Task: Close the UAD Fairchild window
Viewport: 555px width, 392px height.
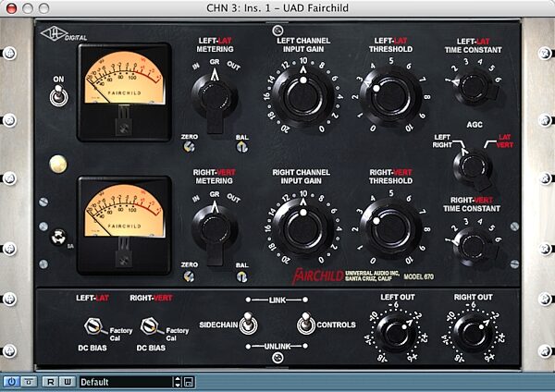Action: pos(11,8)
